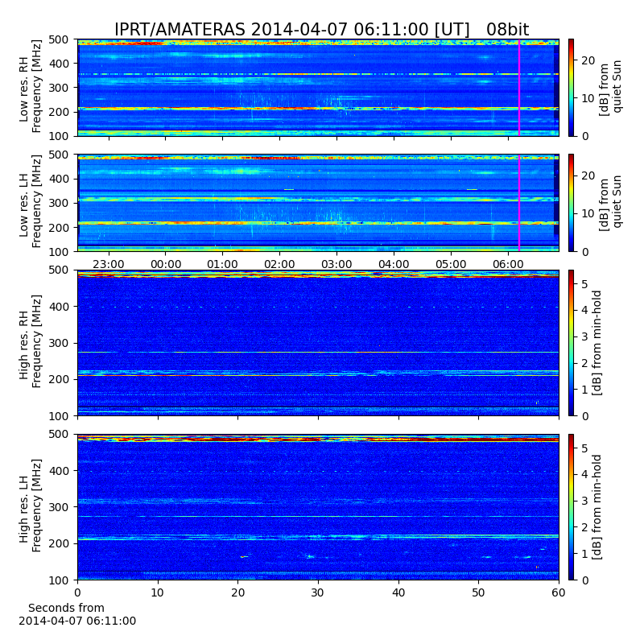
Task: Click the Low res LH colorbar
Action: coord(571,203)
